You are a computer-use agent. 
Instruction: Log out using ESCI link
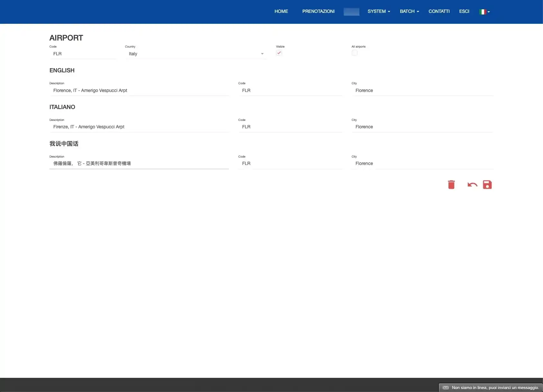point(464,11)
